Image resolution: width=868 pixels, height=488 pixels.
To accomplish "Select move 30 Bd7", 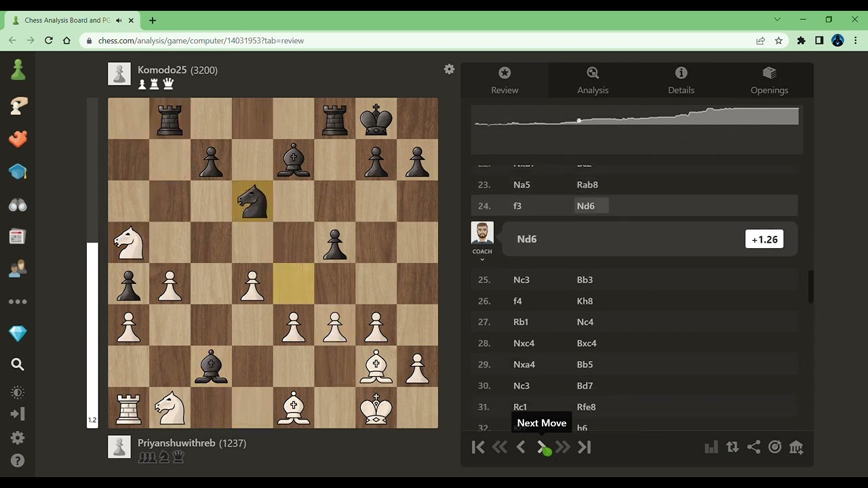I will point(585,386).
